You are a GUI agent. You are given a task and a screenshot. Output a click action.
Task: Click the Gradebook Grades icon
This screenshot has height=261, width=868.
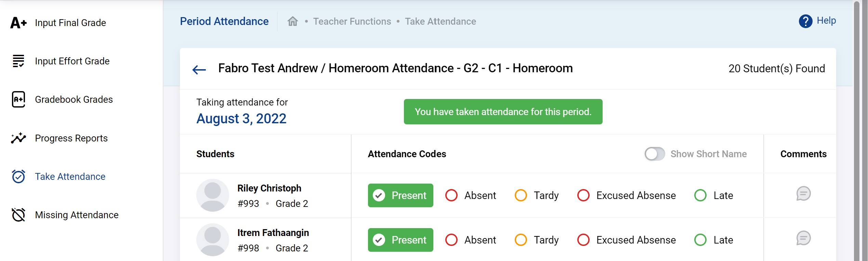pyautogui.click(x=18, y=99)
